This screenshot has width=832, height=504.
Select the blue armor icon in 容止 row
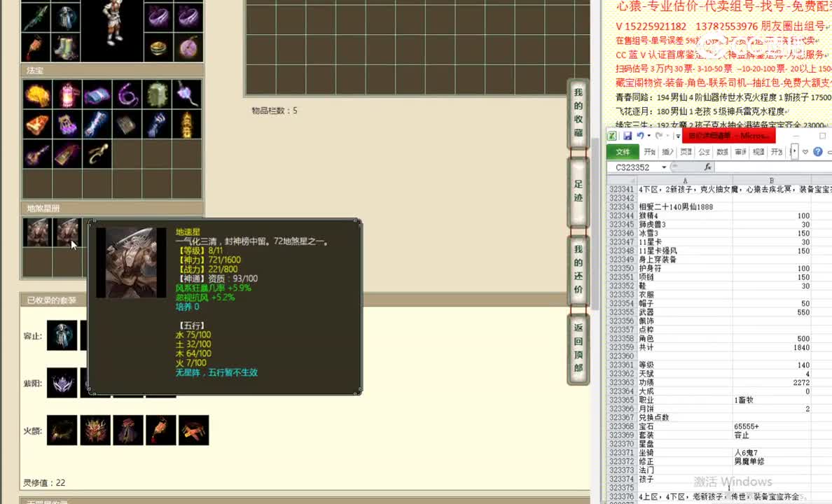tap(62, 335)
